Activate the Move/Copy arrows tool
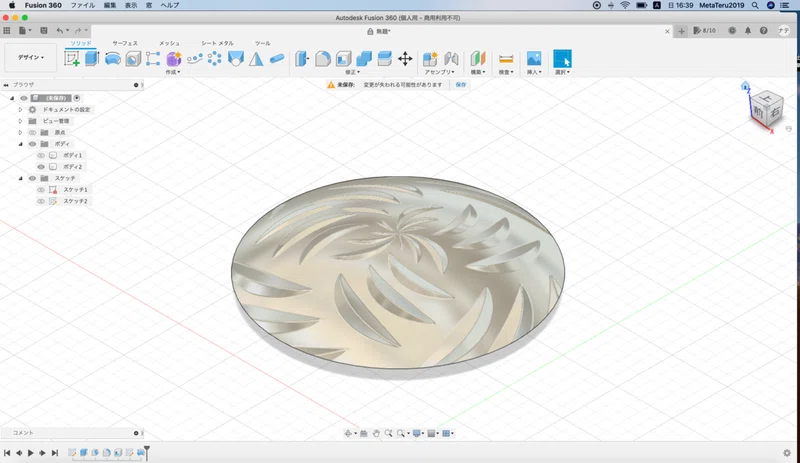This screenshot has width=800, height=463. [x=405, y=59]
